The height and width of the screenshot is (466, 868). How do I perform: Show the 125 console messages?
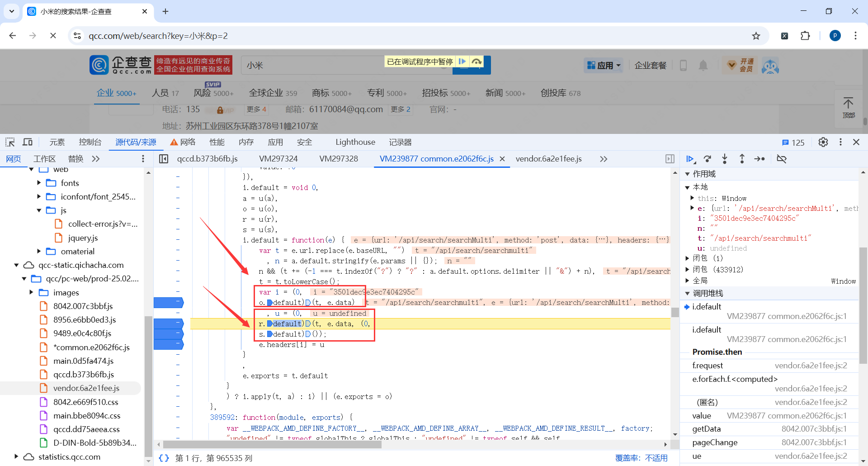(793, 143)
